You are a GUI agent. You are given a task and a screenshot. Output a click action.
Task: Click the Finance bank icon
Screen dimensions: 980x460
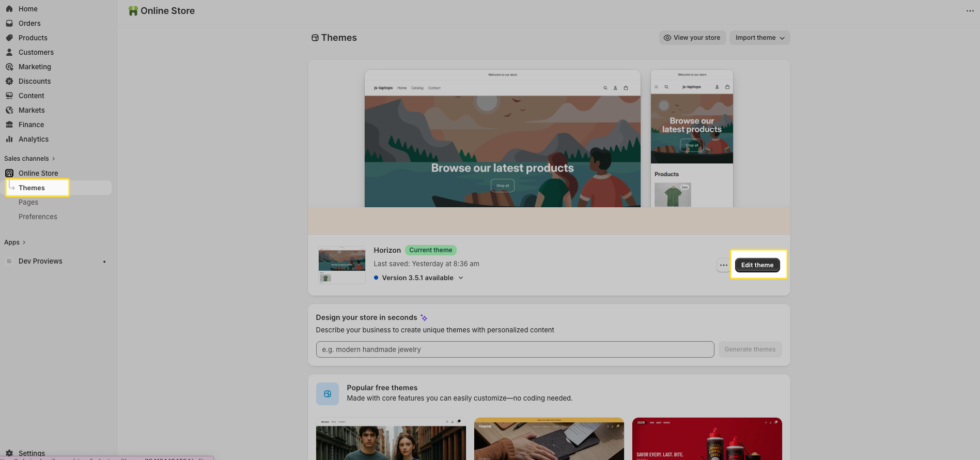tap(9, 125)
